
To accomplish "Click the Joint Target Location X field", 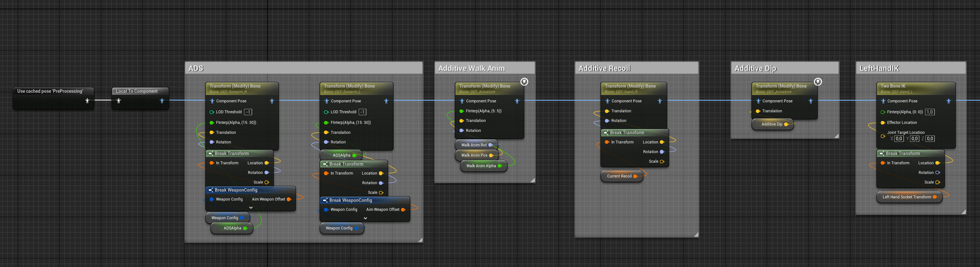I will click(x=899, y=139).
